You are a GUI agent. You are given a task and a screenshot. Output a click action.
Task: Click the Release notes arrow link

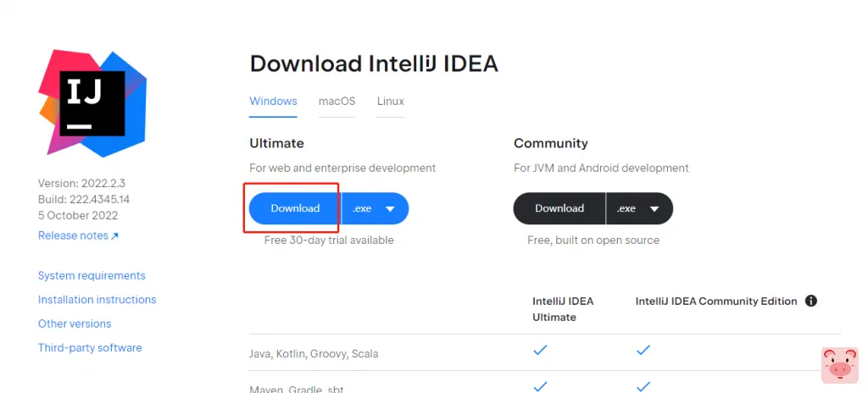pos(78,235)
